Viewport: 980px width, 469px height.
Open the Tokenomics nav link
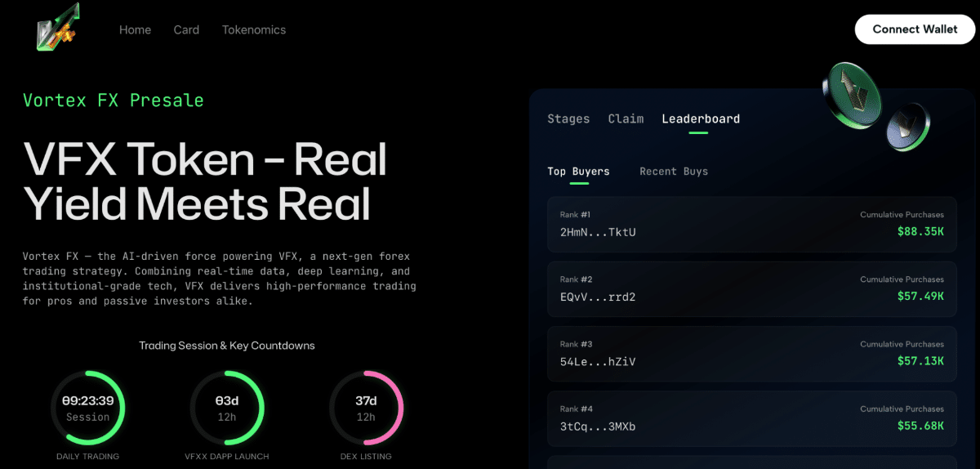coord(254,29)
